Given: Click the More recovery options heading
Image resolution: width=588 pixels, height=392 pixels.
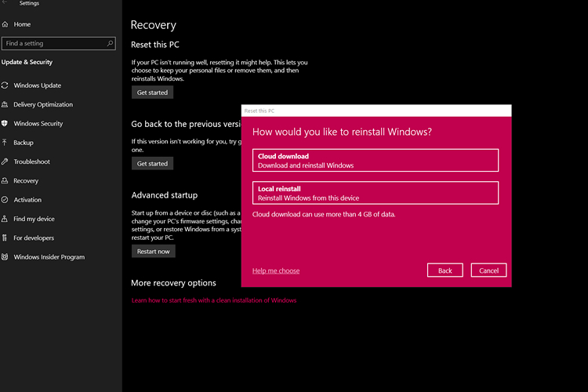Looking at the screenshot, I should click(x=173, y=283).
